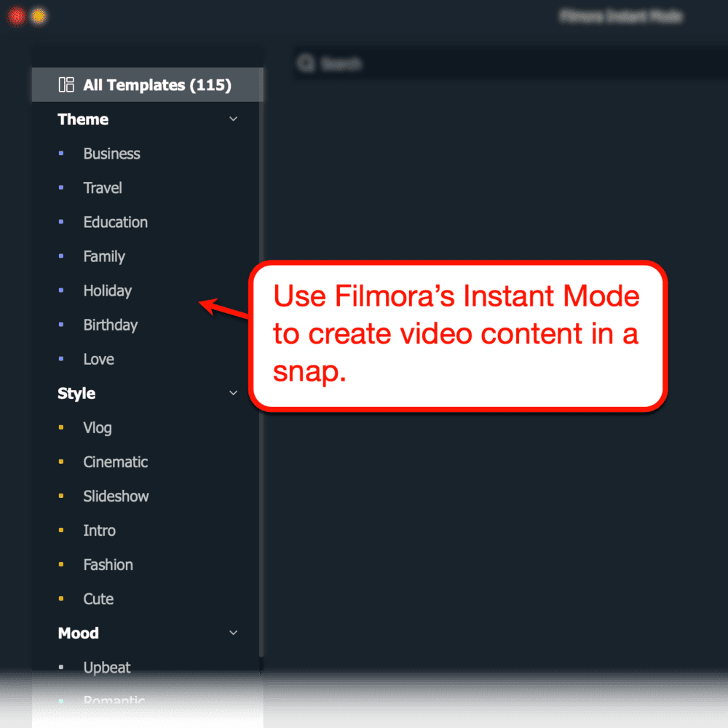
Task: Collapse the Theme category
Action: (x=233, y=118)
